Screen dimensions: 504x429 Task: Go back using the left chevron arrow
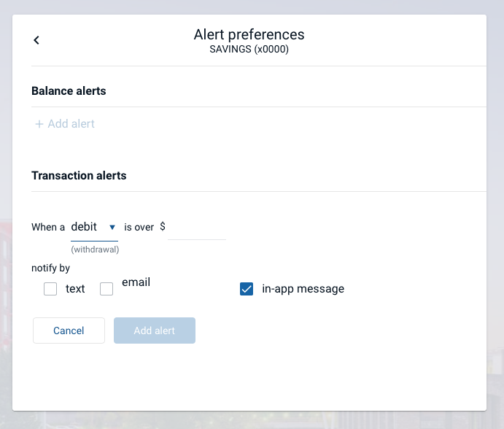36,40
